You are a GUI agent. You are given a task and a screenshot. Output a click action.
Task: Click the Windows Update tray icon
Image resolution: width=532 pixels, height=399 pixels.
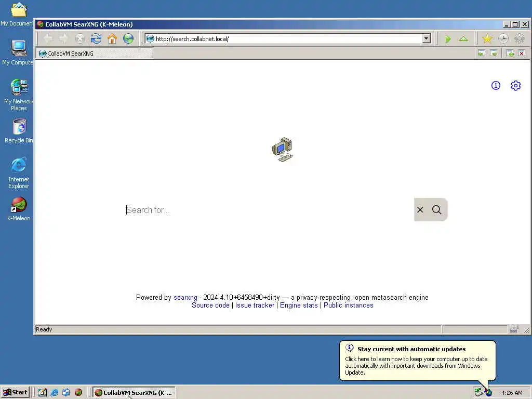coord(488,393)
